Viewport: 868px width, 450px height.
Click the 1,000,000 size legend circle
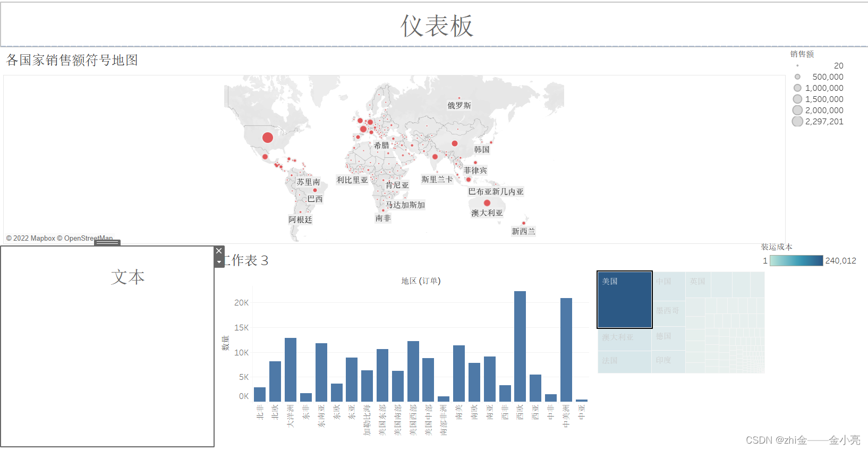click(x=797, y=88)
